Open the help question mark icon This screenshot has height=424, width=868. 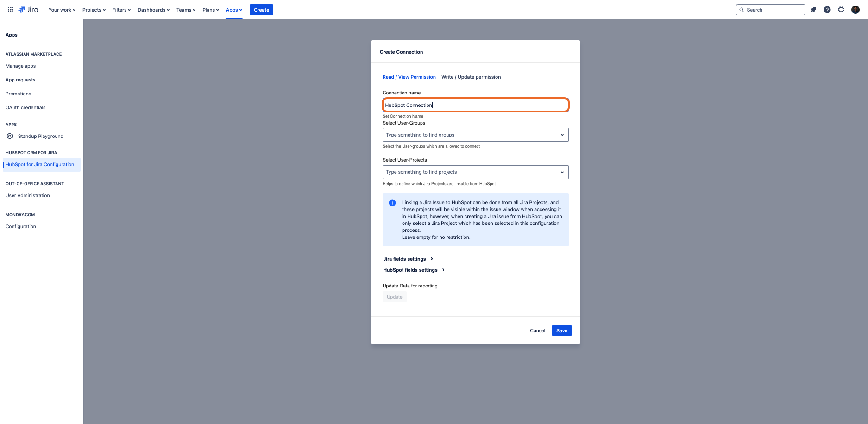point(827,10)
